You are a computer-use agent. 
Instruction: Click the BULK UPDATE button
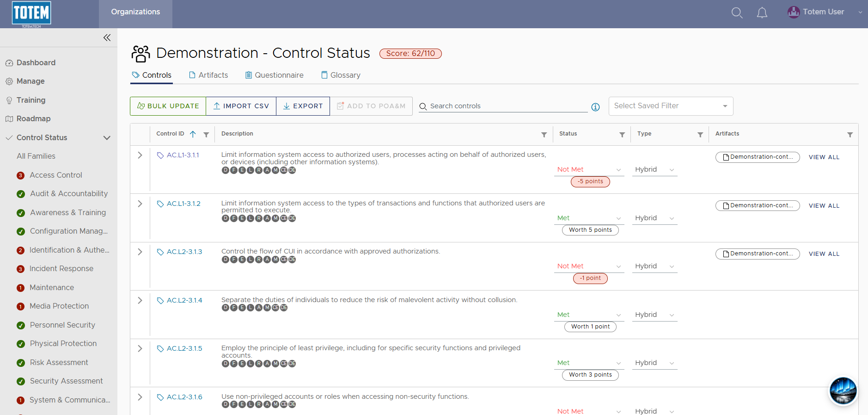pyautogui.click(x=168, y=106)
